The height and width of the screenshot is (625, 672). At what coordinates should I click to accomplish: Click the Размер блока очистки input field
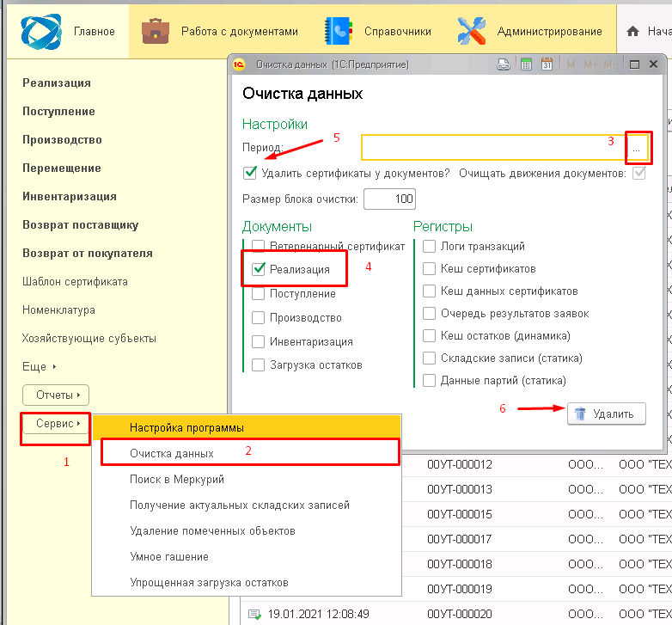click(389, 199)
